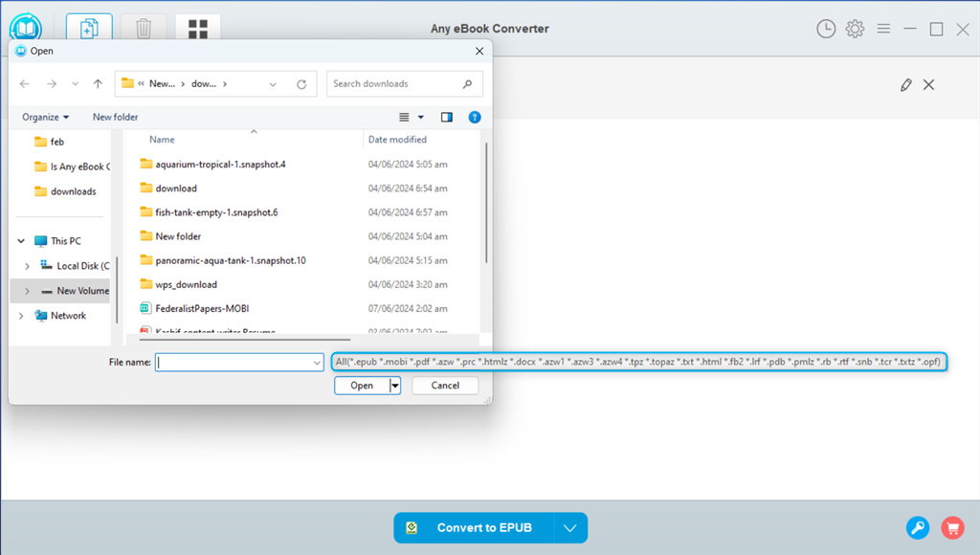Screen dimensions: 980x555
Task: Select the panoramic-aqua-tank-1.snapshot.10 folder
Action: (231, 260)
